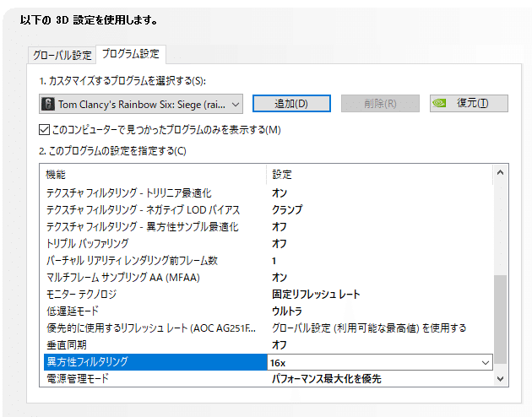Click the クランプ setting value

287,210
